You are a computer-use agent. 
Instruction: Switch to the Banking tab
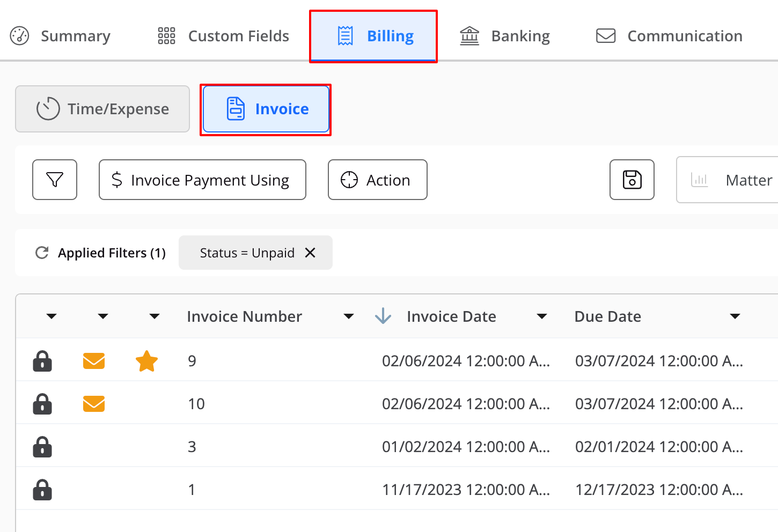point(505,36)
